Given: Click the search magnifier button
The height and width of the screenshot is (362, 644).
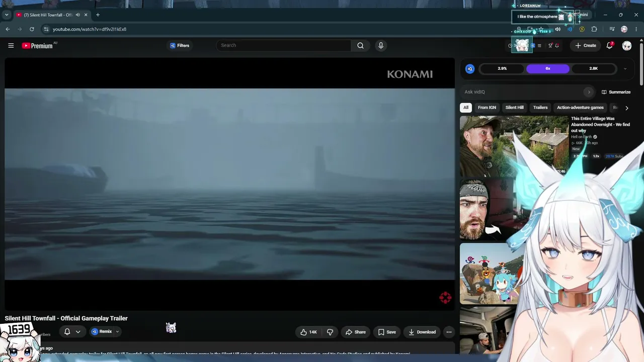Looking at the screenshot, I should click(x=360, y=46).
